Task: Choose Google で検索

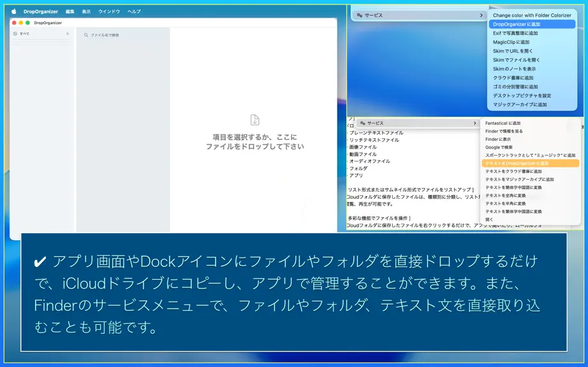Action: click(530, 148)
